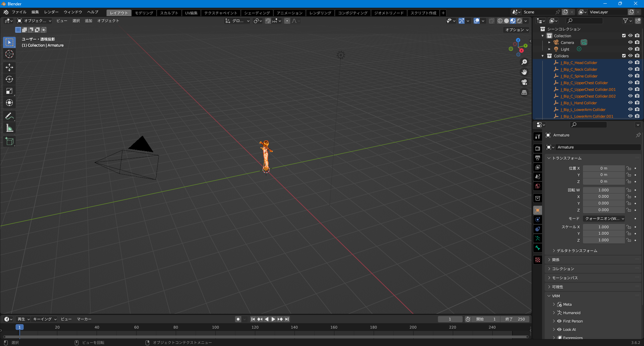Click the current frame number field
644x346 pixels.
coord(450,319)
